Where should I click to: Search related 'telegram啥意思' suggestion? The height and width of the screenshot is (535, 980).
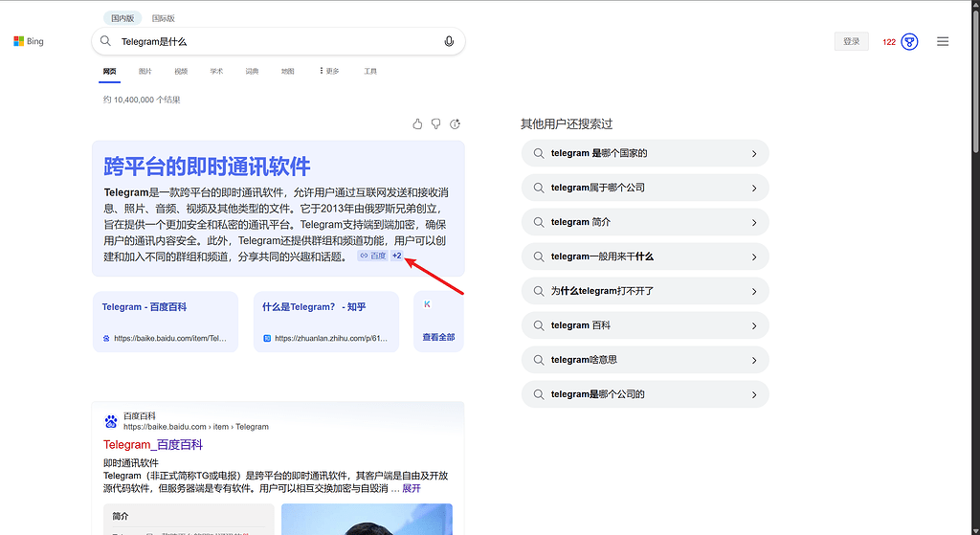click(x=645, y=359)
